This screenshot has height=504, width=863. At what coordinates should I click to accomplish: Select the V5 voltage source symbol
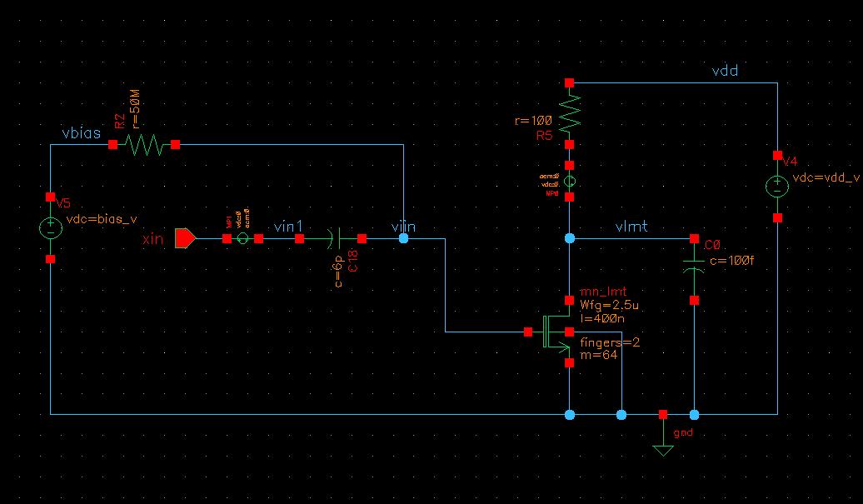[x=51, y=227]
